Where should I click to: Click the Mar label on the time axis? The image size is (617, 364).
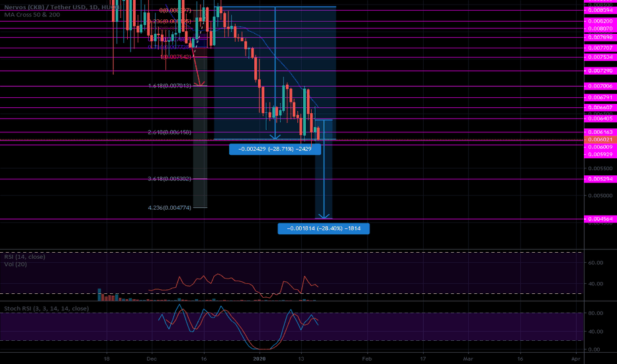468,359
